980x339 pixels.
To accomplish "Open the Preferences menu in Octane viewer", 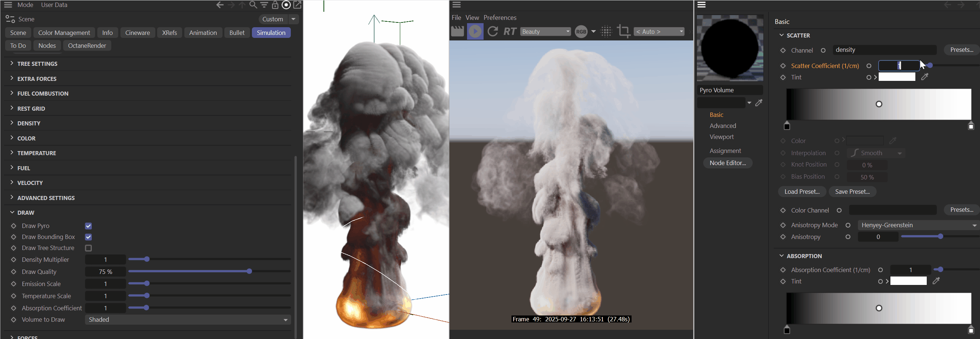I will click(x=499, y=18).
